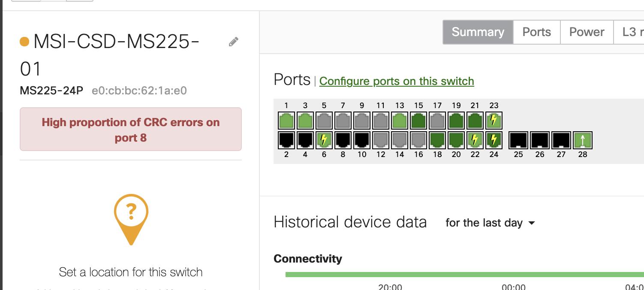
Task: Click port 8 icon with CRC errors
Action: [x=343, y=140]
